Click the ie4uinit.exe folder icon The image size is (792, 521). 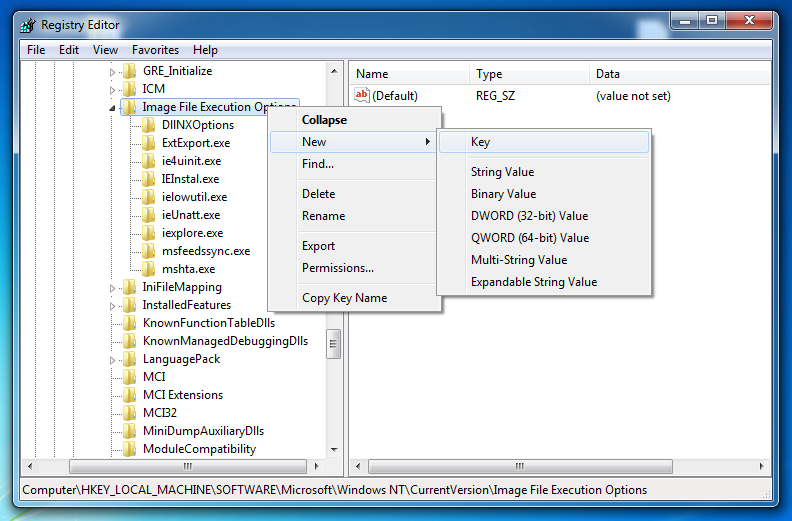(x=148, y=161)
